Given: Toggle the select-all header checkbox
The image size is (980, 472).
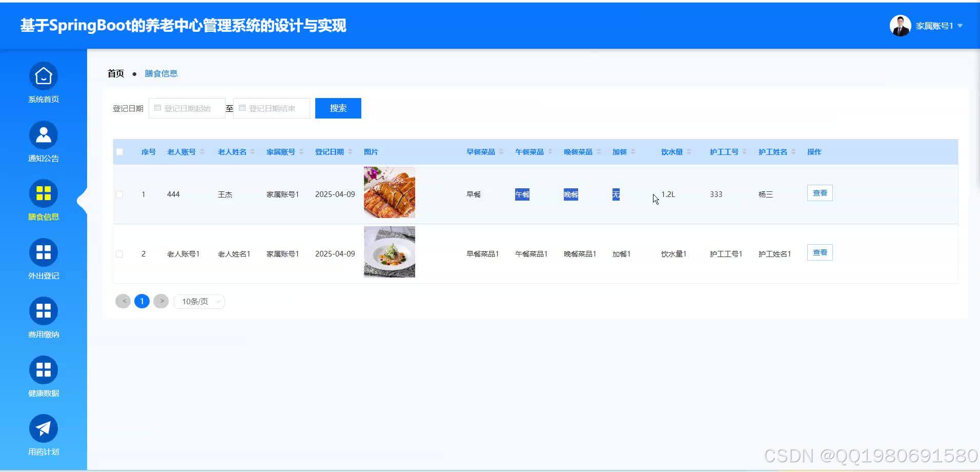Looking at the screenshot, I should coord(119,151).
